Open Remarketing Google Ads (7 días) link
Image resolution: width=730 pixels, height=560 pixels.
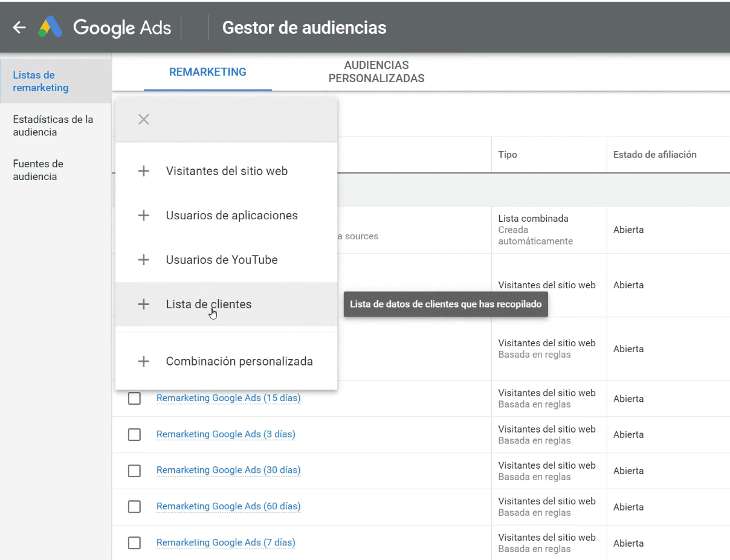pyautogui.click(x=226, y=542)
